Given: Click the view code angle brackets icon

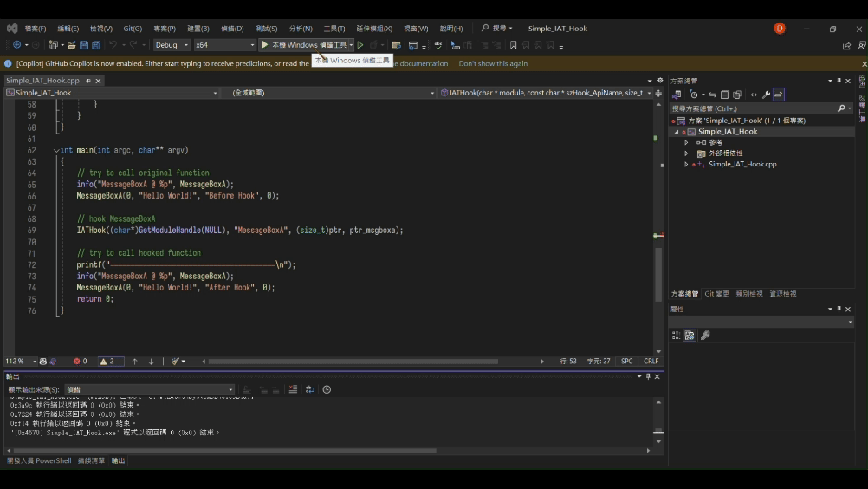Looking at the screenshot, I should click(x=754, y=95).
